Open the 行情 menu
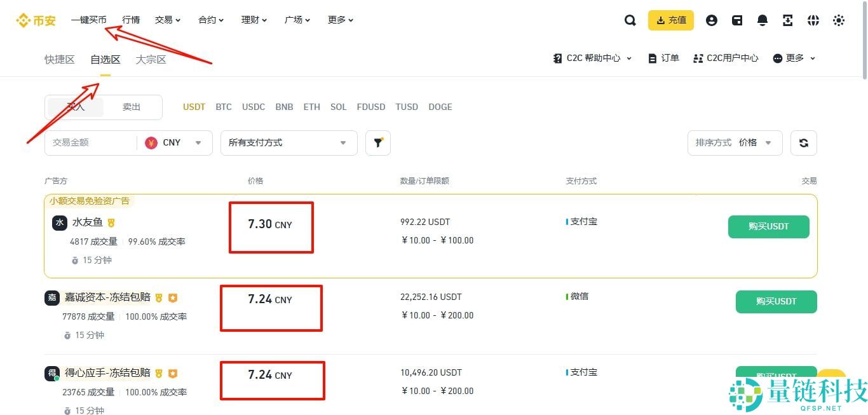The width and height of the screenshot is (868, 415). point(131,20)
